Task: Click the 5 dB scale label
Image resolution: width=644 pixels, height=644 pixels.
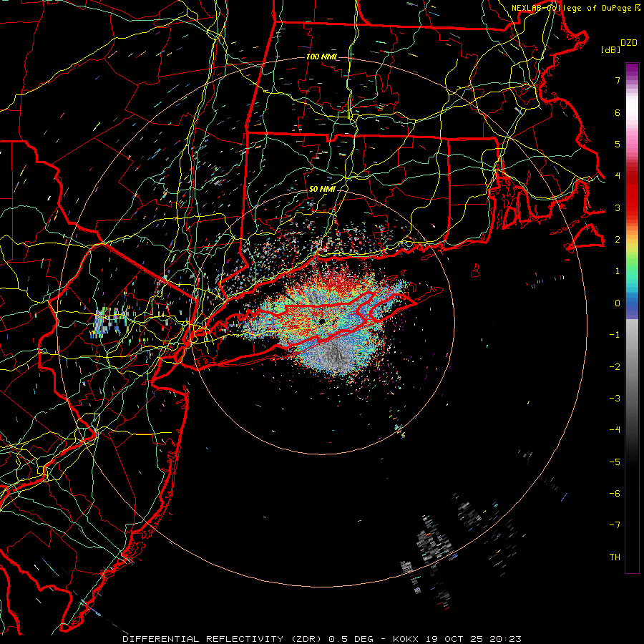Action: [x=618, y=144]
